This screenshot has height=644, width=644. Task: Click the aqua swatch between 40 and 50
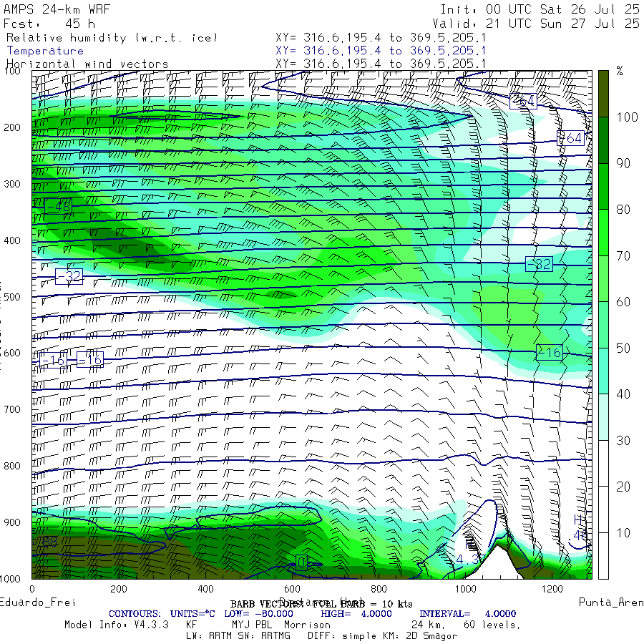pos(603,371)
